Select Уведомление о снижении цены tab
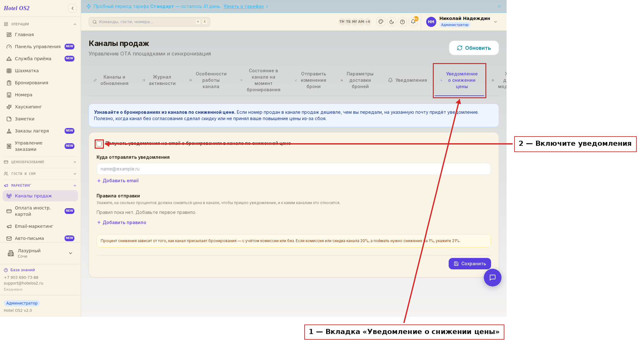Screen dimensions: 644x347 (459, 80)
